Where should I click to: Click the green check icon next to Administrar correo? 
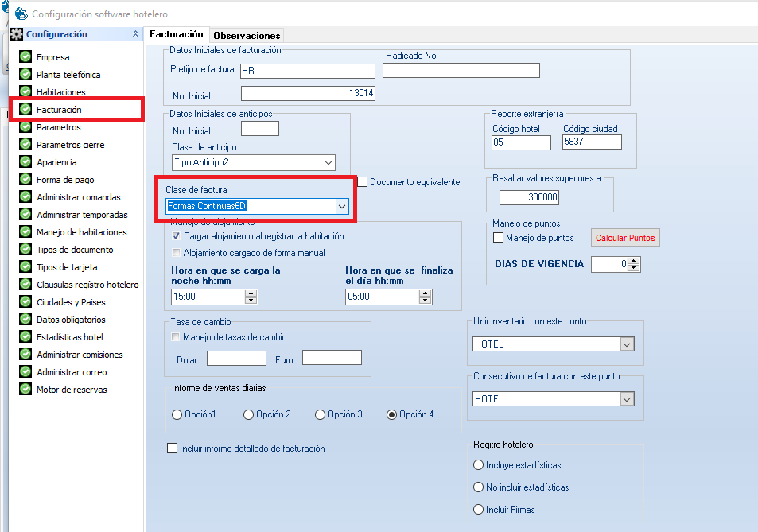25,372
